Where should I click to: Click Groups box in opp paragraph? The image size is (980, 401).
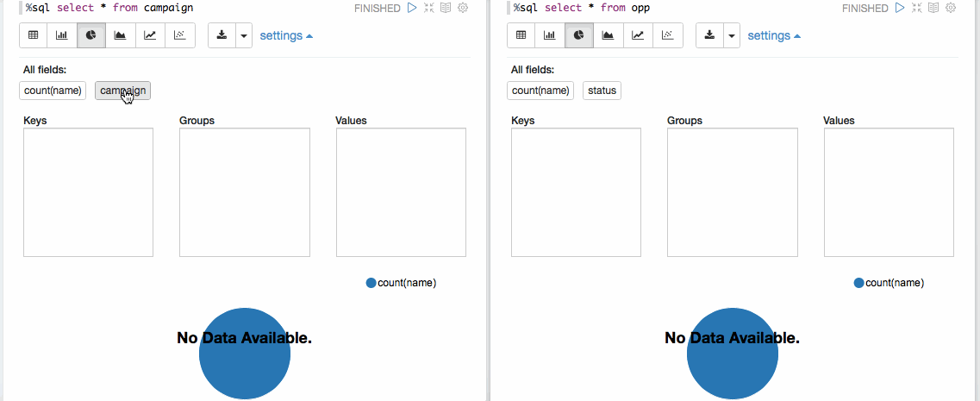[x=733, y=192]
